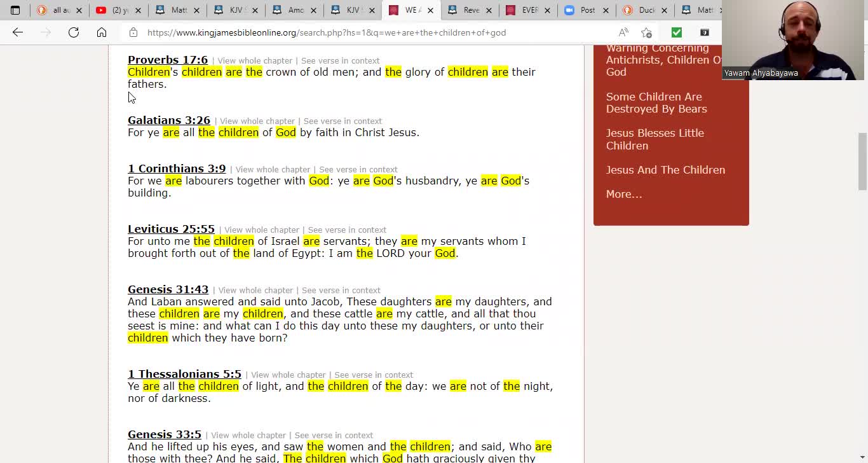
Task: Go back to the previous page
Action: [x=18, y=32]
